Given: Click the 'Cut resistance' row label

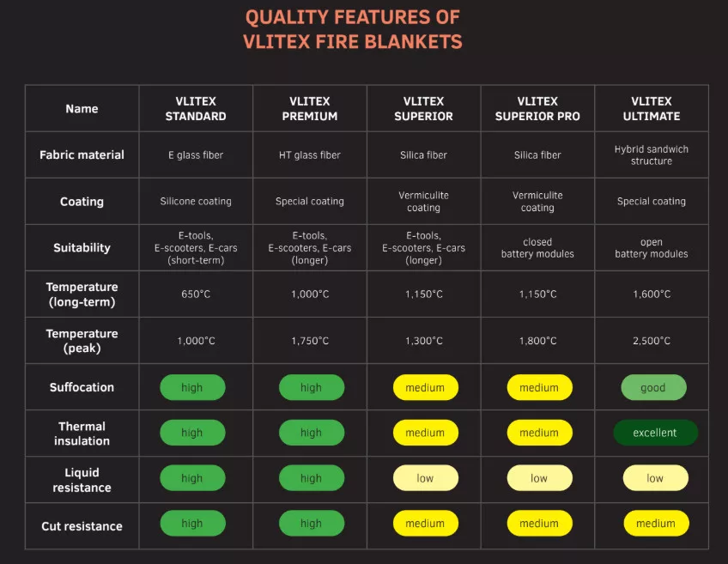Looking at the screenshot, I should click(x=82, y=526).
